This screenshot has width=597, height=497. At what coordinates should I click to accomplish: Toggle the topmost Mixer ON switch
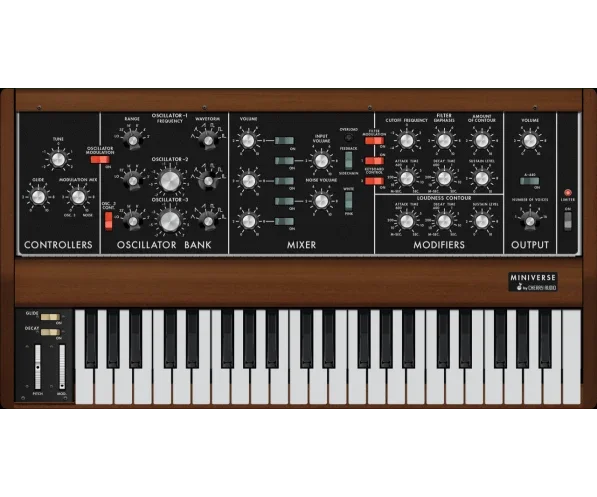click(284, 141)
